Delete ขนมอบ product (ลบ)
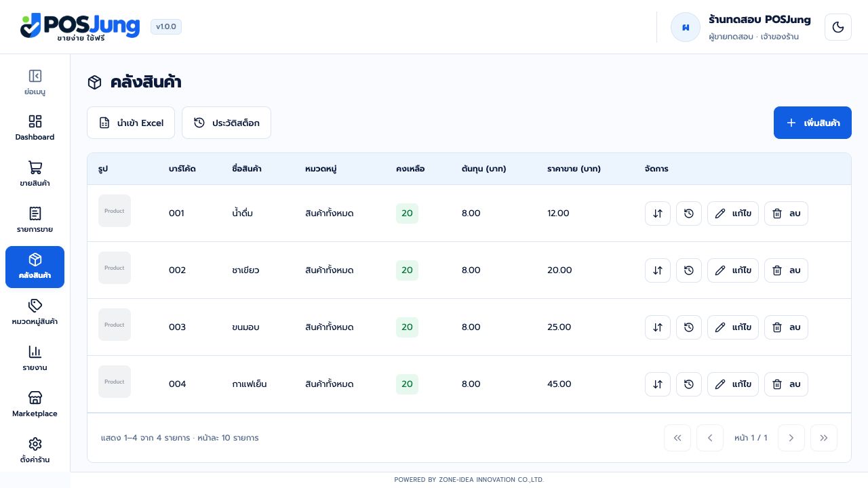This screenshot has height=488, width=868. pyautogui.click(x=786, y=327)
